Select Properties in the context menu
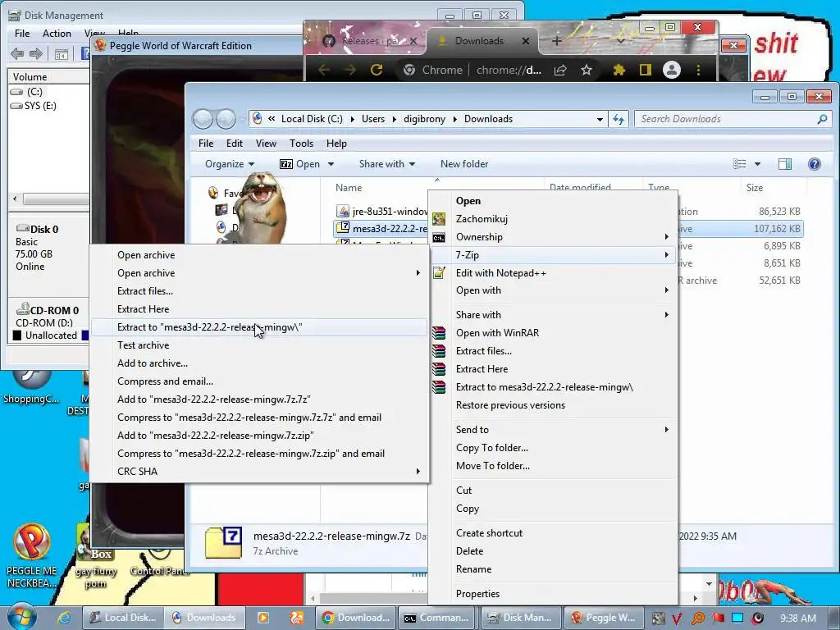Viewport: 840px width, 630px height. coord(477,594)
